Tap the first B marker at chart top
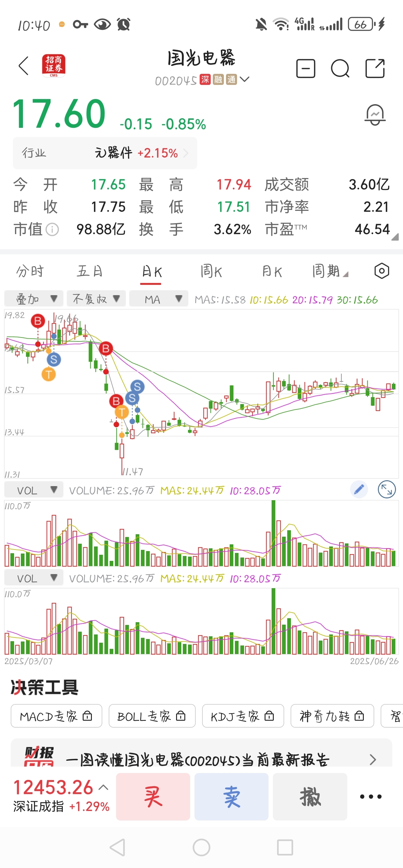The width and height of the screenshot is (403, 868). pyautogui.click(x=38, y=321)
